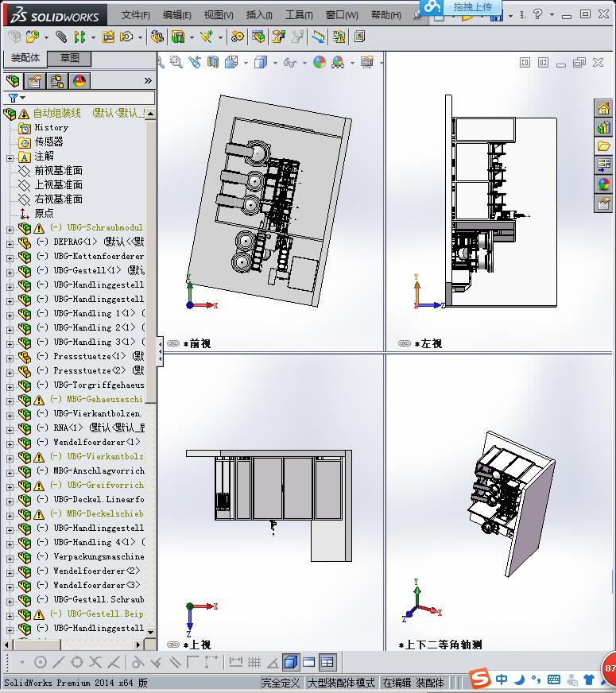The width and height of the screenshot is (616, 693).
Task: Expand the Verpackungsmaschine component node
Action: pos(10,559)
